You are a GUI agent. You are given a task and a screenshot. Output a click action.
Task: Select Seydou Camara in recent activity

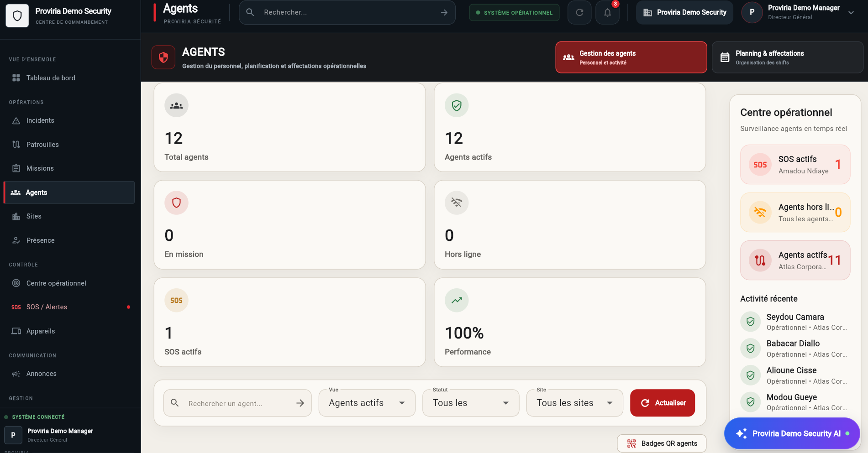click(795, 322)
